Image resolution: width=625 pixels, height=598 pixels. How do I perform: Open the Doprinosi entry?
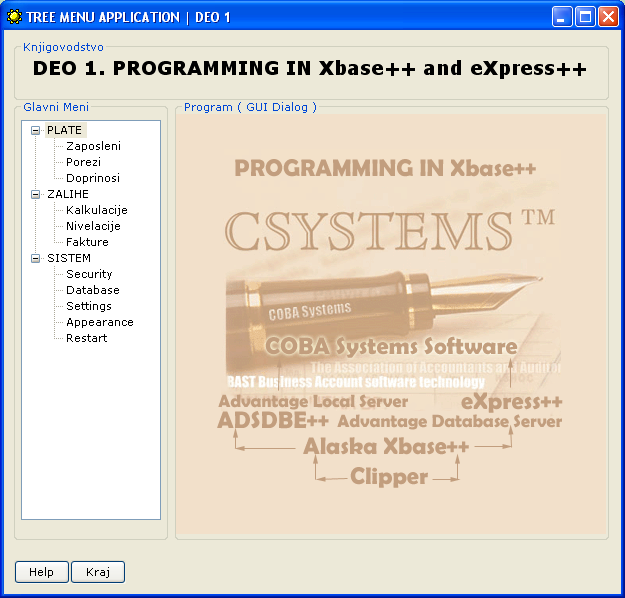coord(93,178)
